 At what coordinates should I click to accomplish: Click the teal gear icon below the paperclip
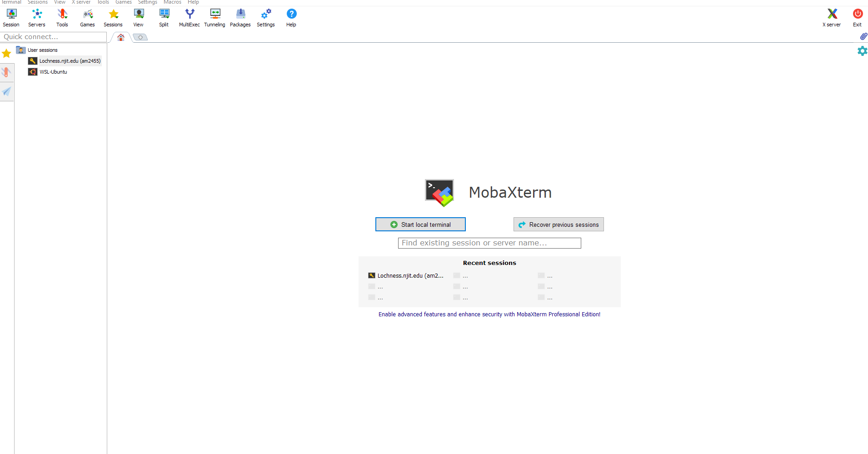pos(862,51)
